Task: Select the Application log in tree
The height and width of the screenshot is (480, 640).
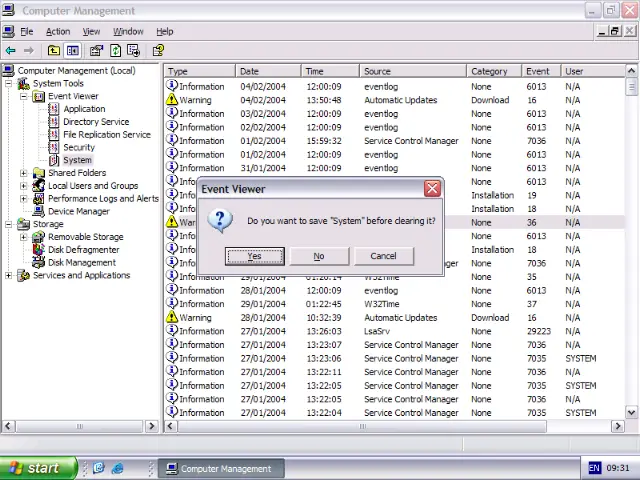Action: click(x=84, y=109)
